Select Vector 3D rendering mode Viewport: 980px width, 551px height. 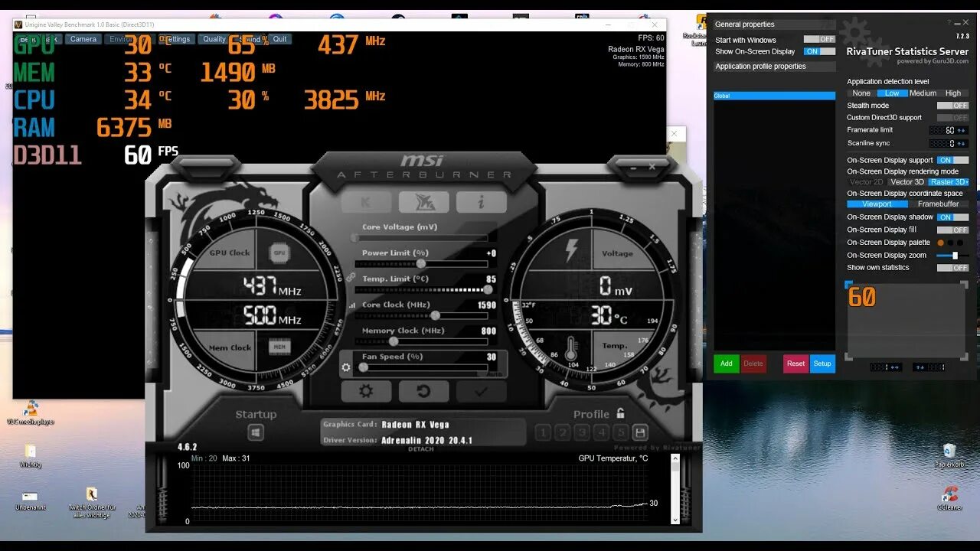tap(907, 182)
